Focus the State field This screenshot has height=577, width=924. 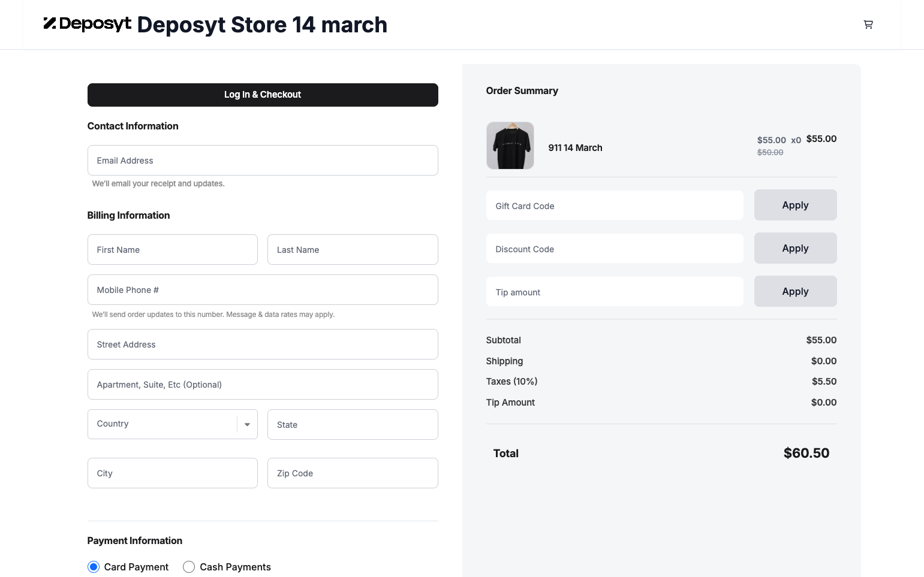[x=353, y=424]
